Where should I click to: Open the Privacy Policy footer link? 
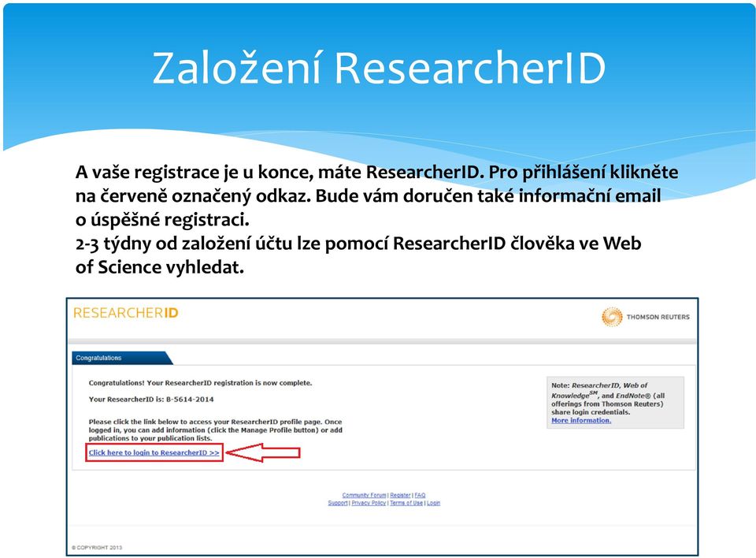(369, 503)
